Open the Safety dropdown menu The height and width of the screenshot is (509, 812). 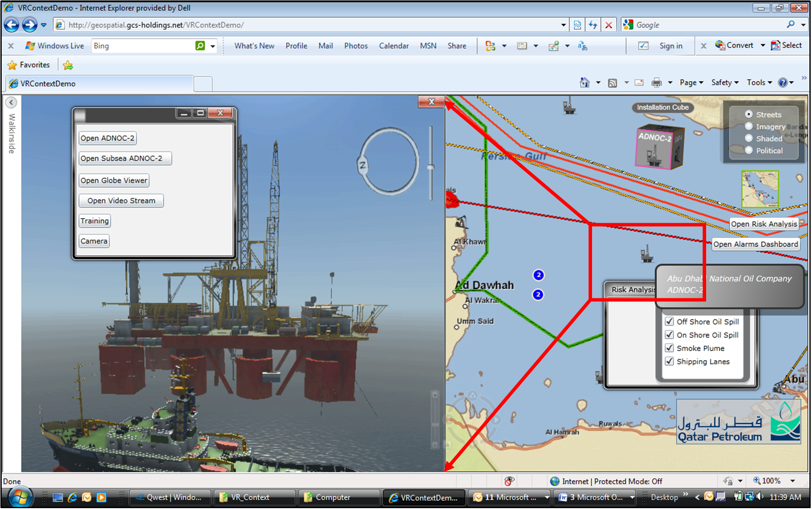point(725,82)
